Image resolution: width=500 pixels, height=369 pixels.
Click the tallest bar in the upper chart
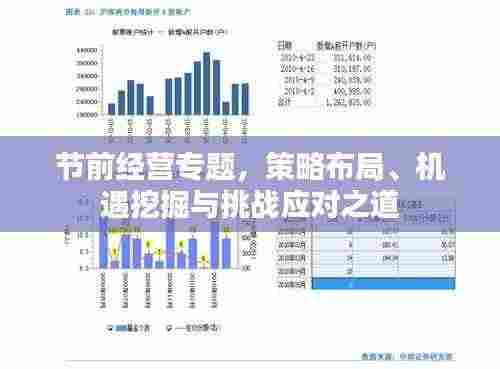(x=206, y=83)
